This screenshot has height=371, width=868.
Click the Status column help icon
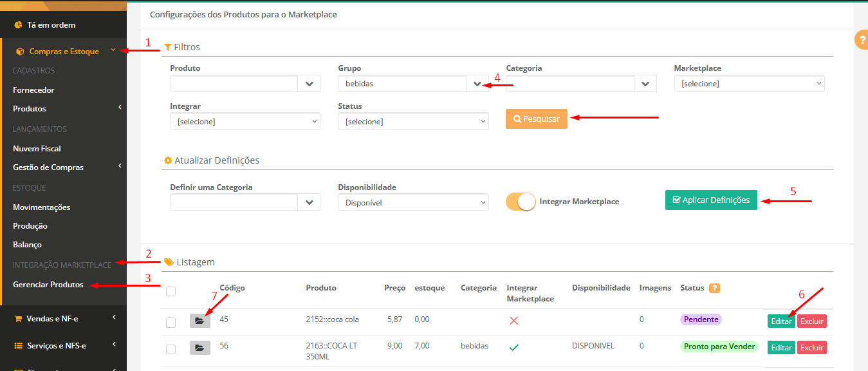pos(714,289)
